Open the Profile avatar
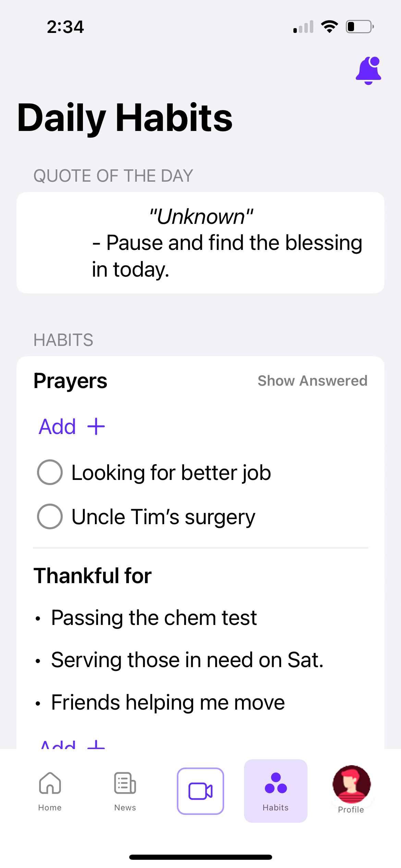This screenshot has height=868, width=401. tap(351, 784)
